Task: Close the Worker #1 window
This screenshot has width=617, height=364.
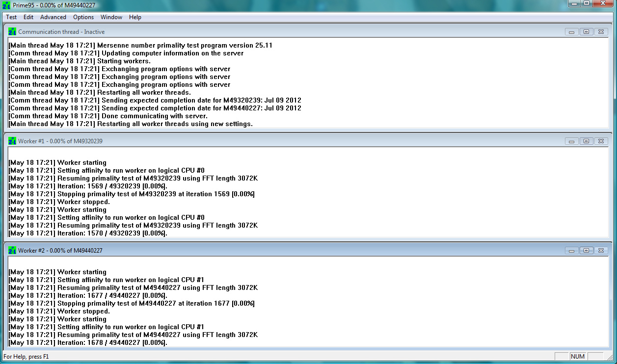Action: (x=601, y=141)
